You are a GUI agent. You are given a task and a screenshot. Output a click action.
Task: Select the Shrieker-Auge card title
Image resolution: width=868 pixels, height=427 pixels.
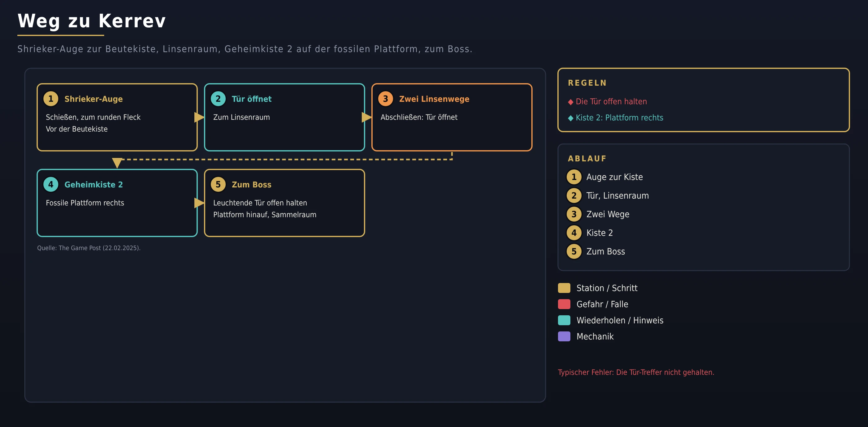(94, 99)
